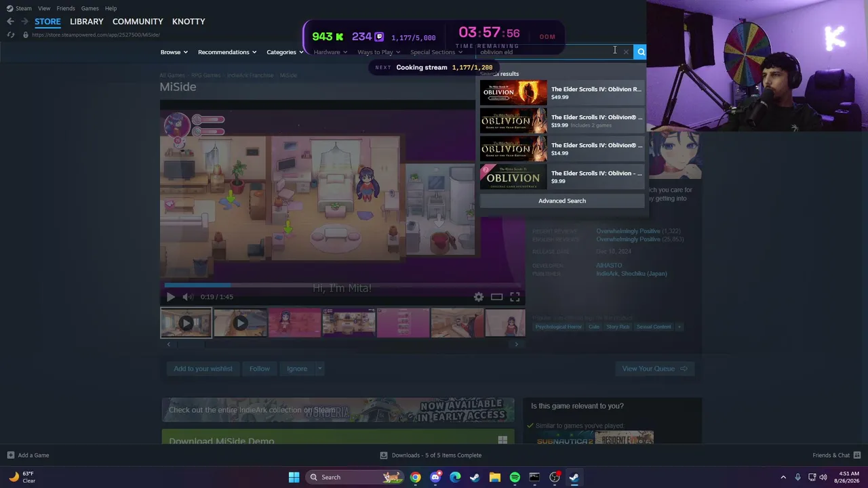Click the Add a Game plus icon
This screenshot has height=488, width=868.
(x=11, y=455)
